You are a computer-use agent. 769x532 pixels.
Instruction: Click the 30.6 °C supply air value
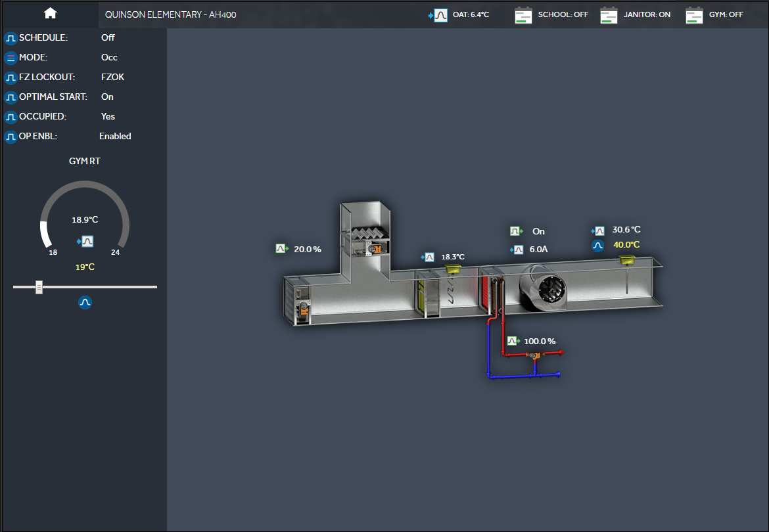click(626, 230)
